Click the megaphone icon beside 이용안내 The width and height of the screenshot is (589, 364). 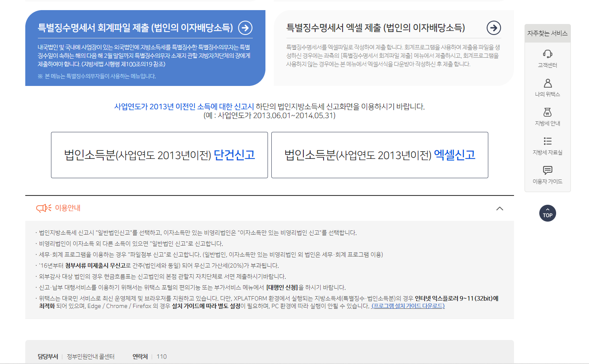click(44, 208)
